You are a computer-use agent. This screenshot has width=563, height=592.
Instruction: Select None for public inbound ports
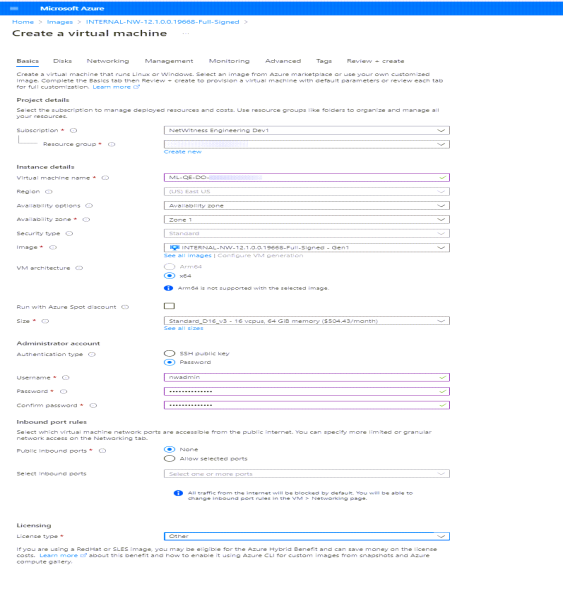pos(170,449)
